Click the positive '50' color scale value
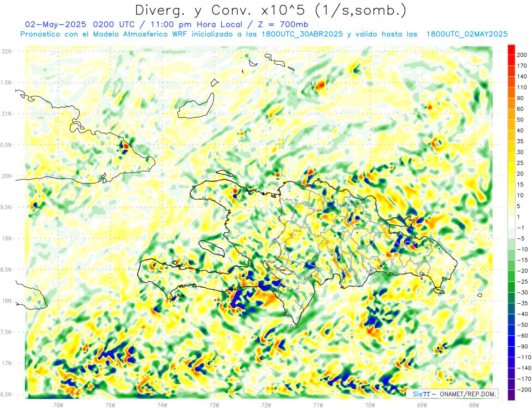 pyautogui.click(x=520, y=120)
